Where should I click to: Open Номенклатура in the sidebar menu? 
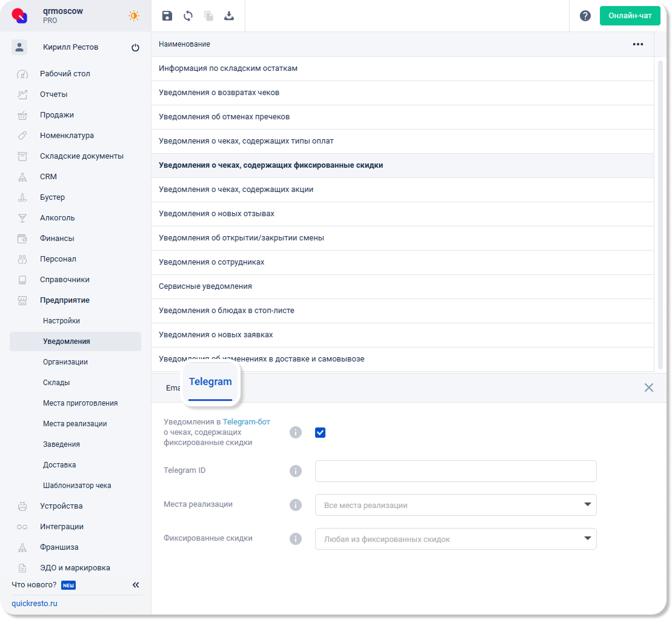[x=67, y=136]
